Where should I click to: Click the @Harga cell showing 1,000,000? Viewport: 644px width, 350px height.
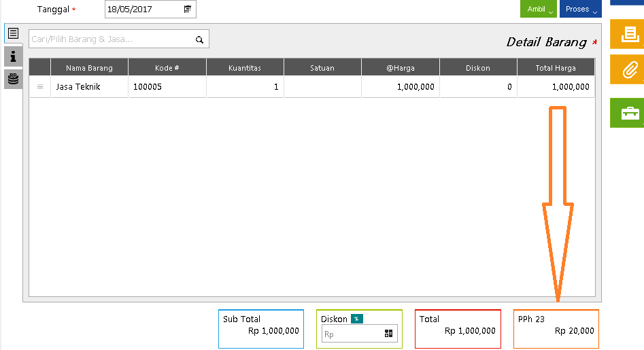401,87
